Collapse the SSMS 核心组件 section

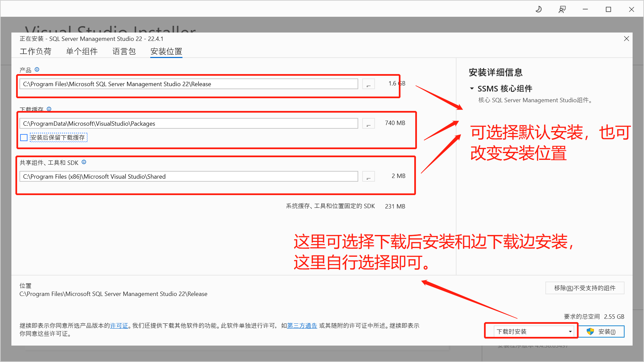click(x=472, y=89)
